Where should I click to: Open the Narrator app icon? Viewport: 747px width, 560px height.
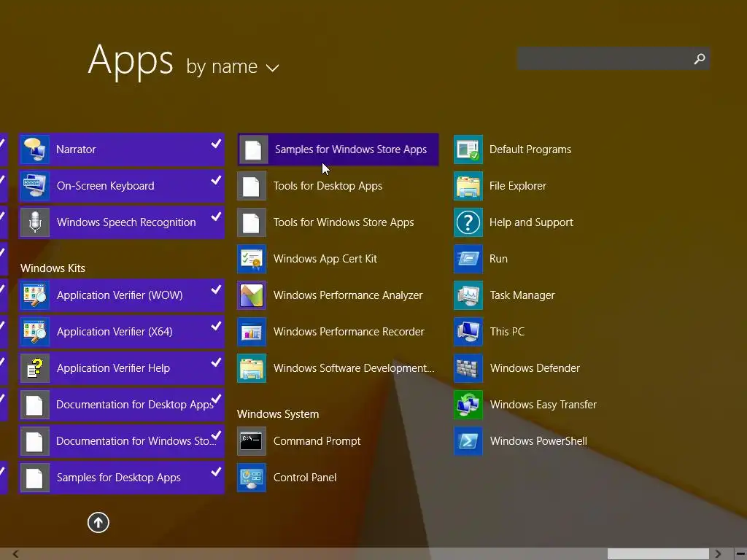(35, 149)
